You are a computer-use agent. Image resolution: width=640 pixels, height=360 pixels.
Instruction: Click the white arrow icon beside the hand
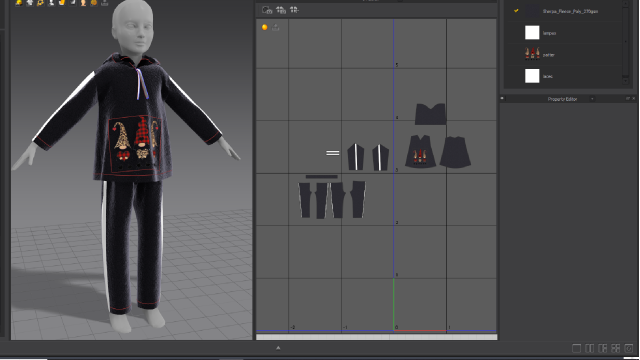73,2
